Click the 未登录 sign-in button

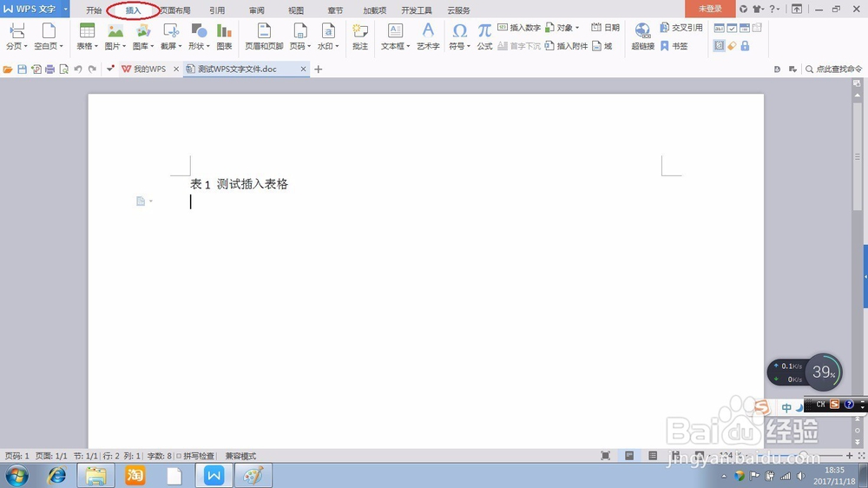pos(710,9)
